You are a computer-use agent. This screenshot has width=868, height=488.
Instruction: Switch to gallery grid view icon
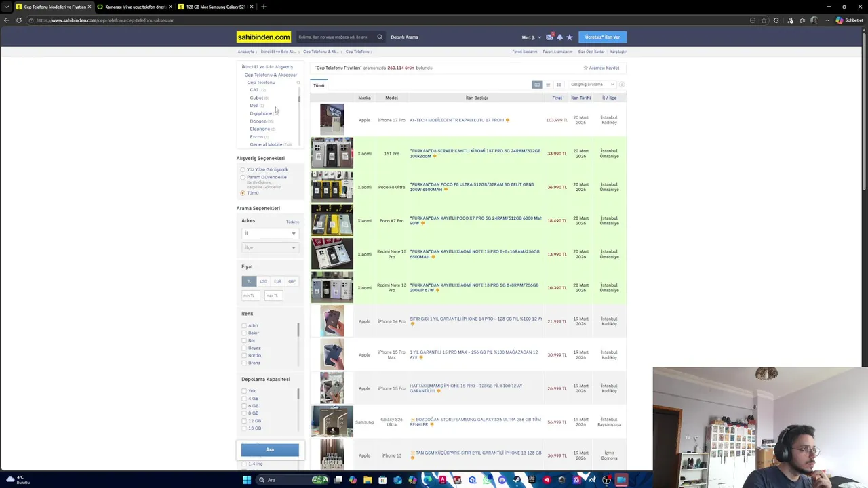click(559, 85)
